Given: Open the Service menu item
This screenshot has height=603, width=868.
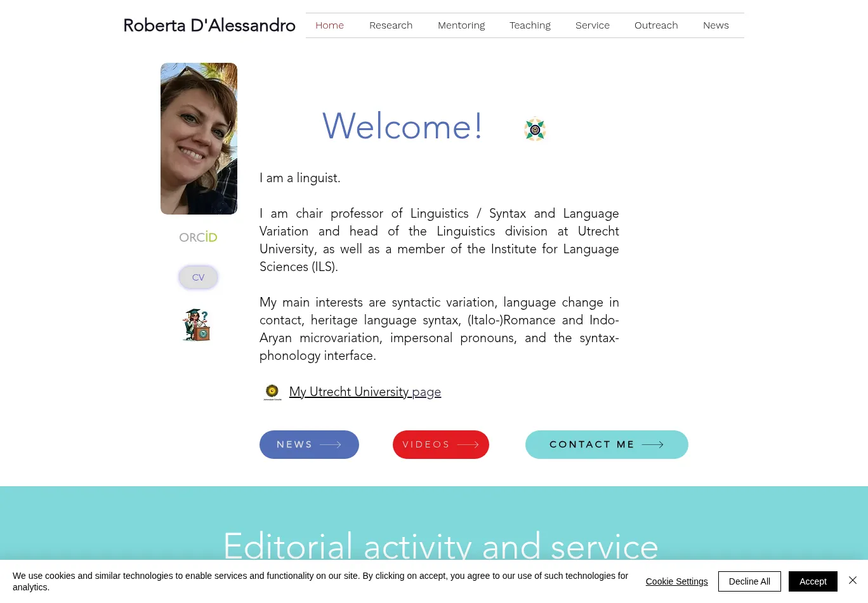Looking at the screenshot, I should point(592,25).
